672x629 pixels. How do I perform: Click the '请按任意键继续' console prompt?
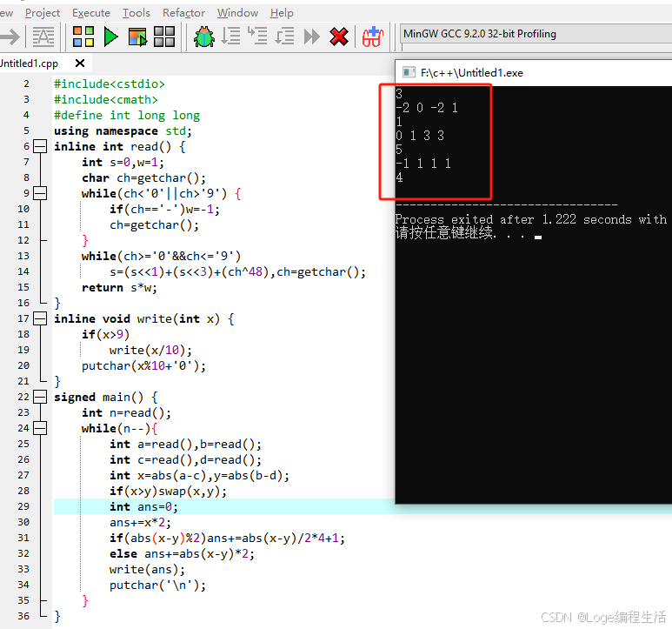pyautogui.click(x=443, y=233)
